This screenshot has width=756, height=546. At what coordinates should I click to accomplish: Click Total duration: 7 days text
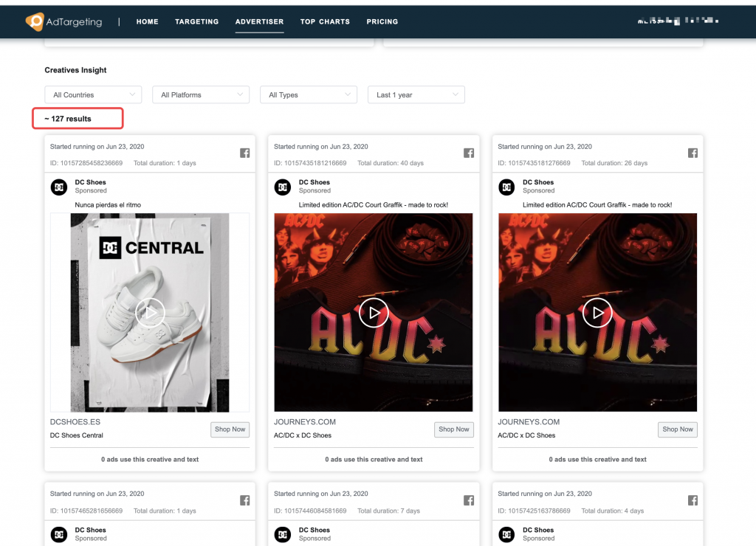[388, 511]
